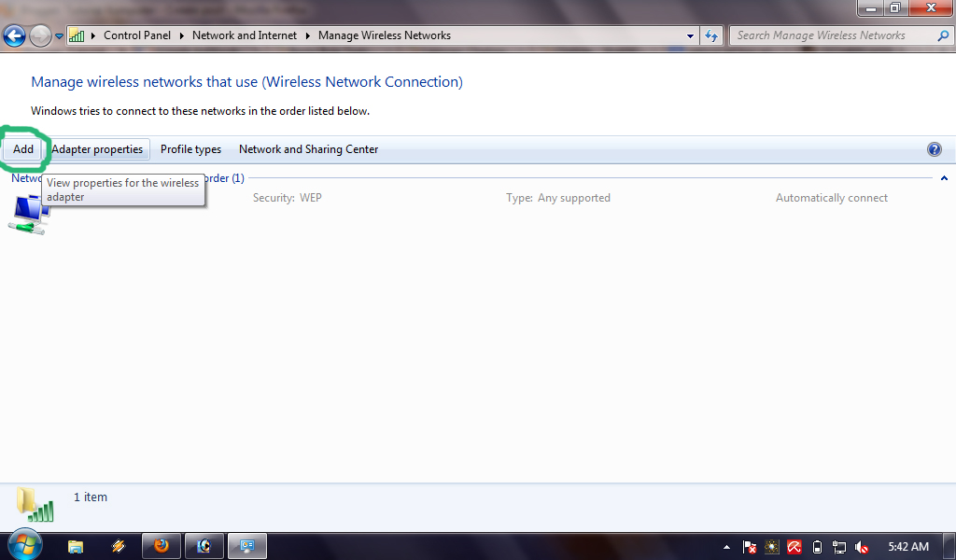Click the muted volume tray icon
Viewport: 956px width, 560px height.
point(862,547)
